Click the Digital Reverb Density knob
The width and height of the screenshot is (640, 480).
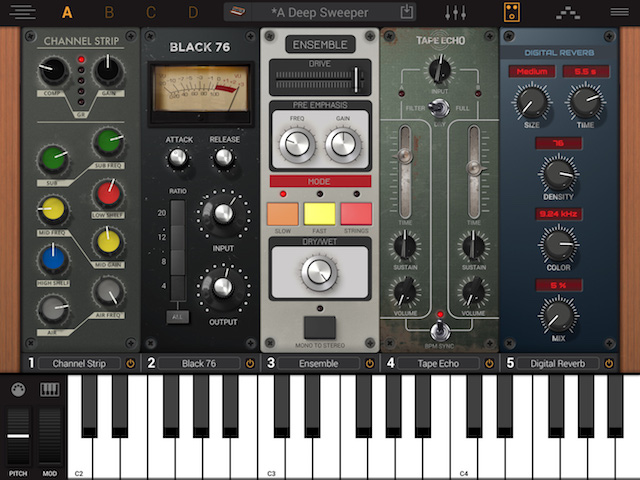pyautogui.click(x=558, y=173)
